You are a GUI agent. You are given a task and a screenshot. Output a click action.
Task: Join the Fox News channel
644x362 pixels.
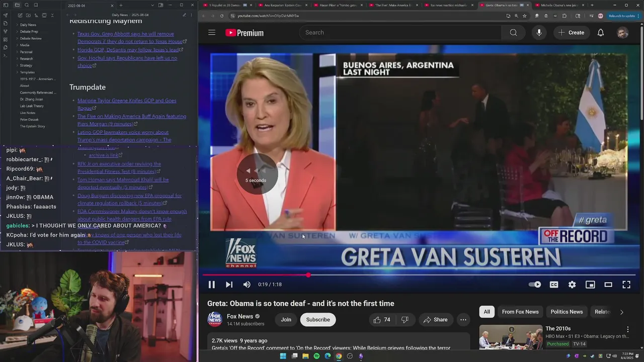click(x=286, y=320)
